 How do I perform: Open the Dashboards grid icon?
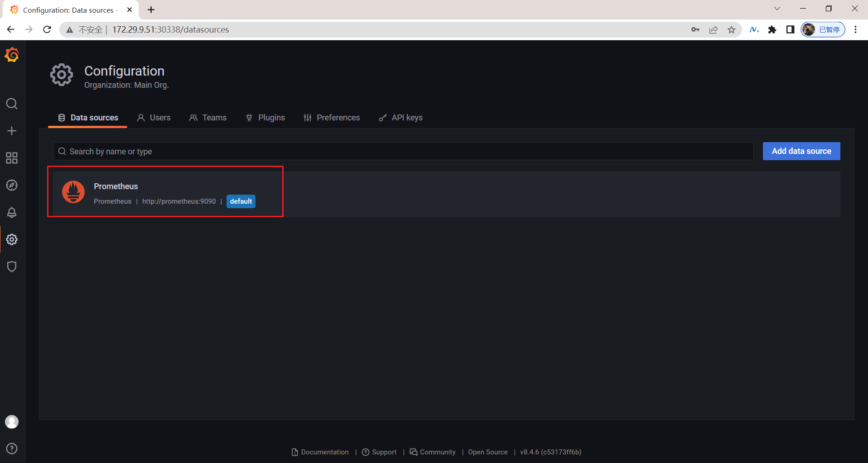(x=12, y=158)
